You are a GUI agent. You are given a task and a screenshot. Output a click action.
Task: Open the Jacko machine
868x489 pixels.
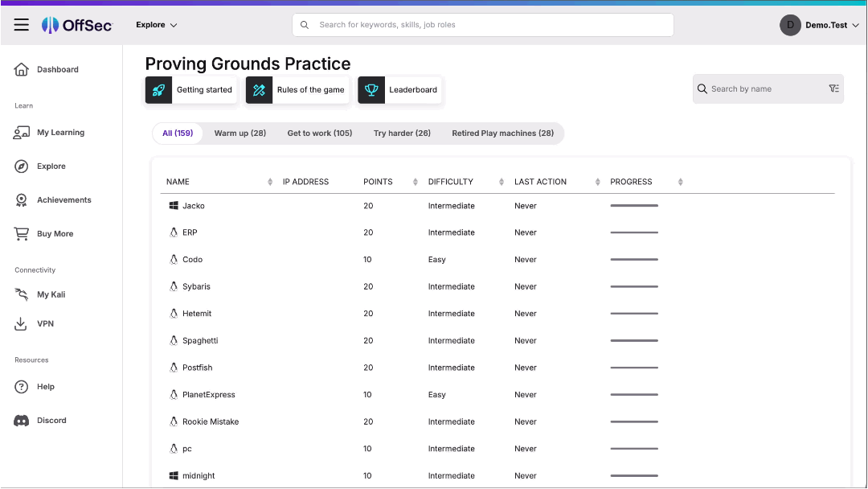pos(194,205)
